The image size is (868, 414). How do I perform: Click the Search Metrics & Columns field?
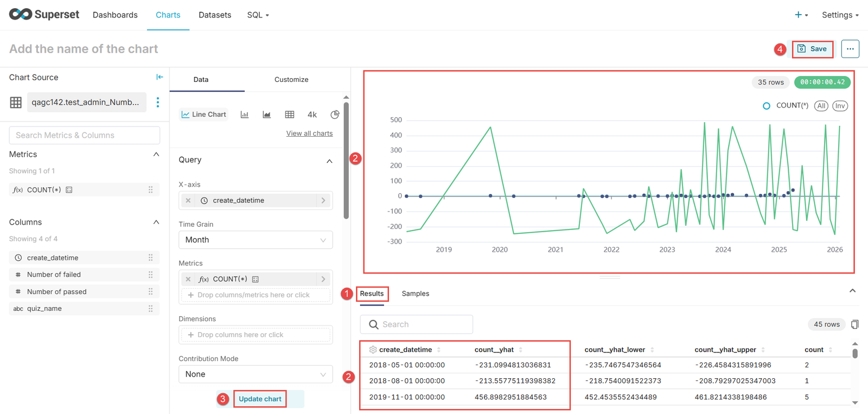(85, 135)
